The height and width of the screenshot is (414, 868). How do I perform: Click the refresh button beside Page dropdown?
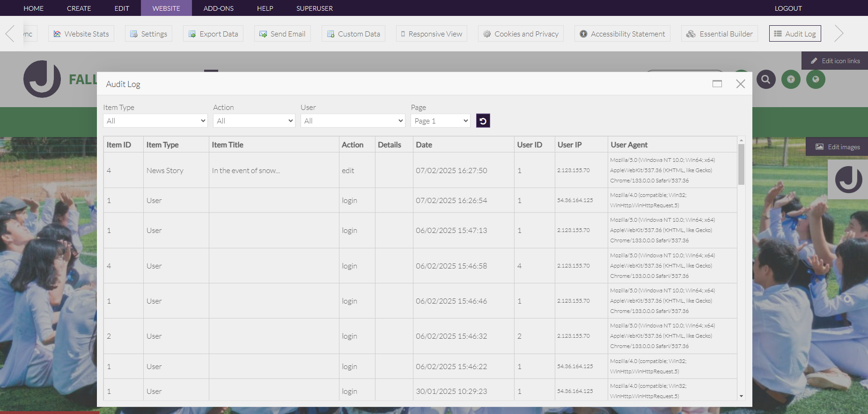(x=483, y=121)
